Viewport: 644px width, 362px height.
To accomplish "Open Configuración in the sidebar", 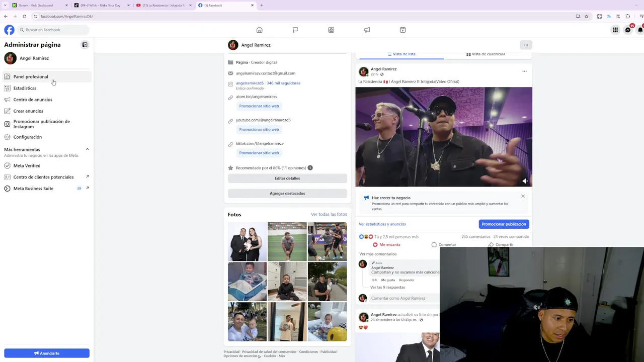I will pyautogui.click(x=47, y=137).
